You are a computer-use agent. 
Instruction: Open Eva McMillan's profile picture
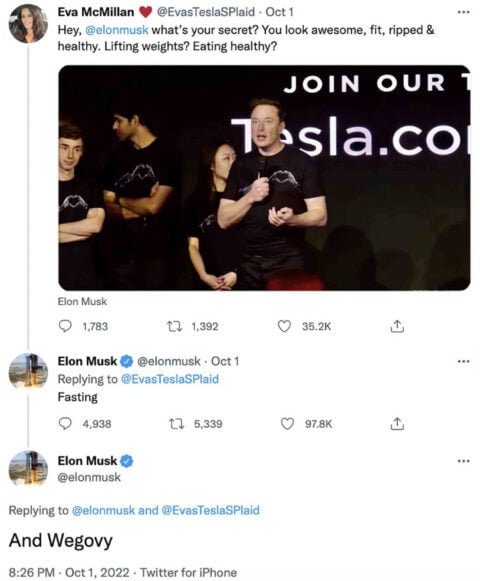[28, 23]
